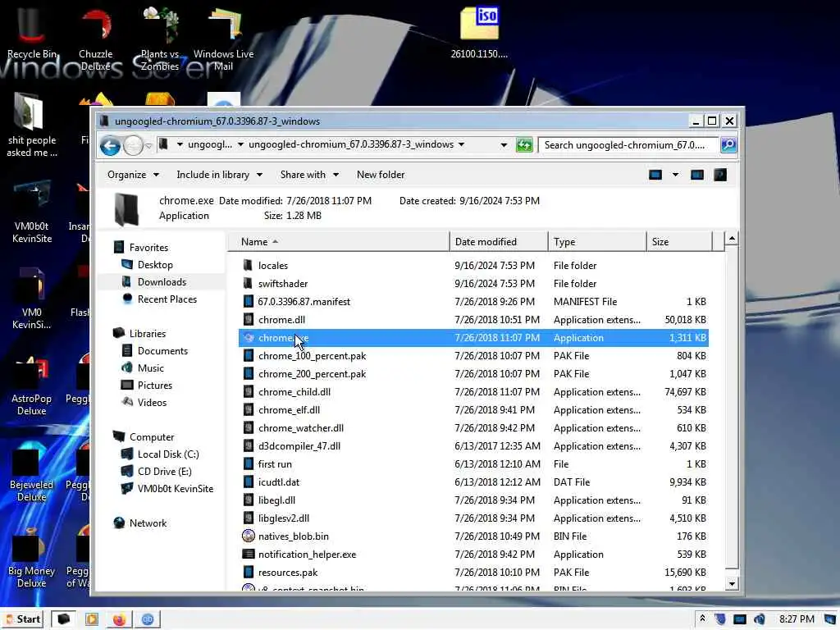Select the 'first run' file
840x630 pixels.
[x=275, y=464]
